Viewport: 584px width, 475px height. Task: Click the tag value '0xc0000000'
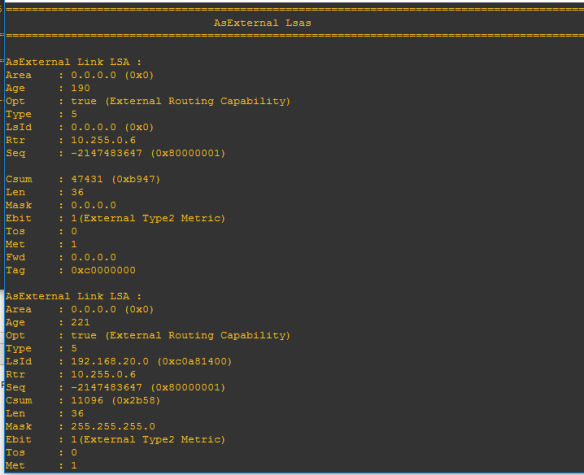pyautogui.click(x=103, y=270)
